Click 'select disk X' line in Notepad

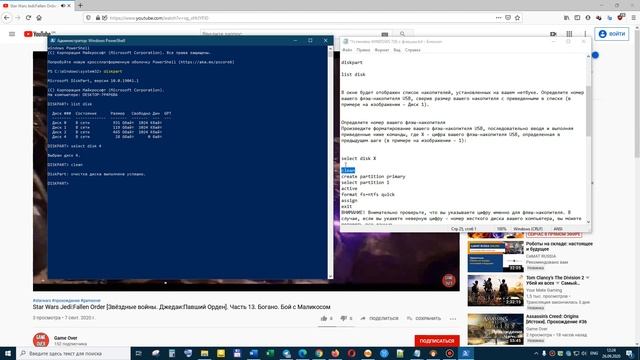tap(359, 158)
